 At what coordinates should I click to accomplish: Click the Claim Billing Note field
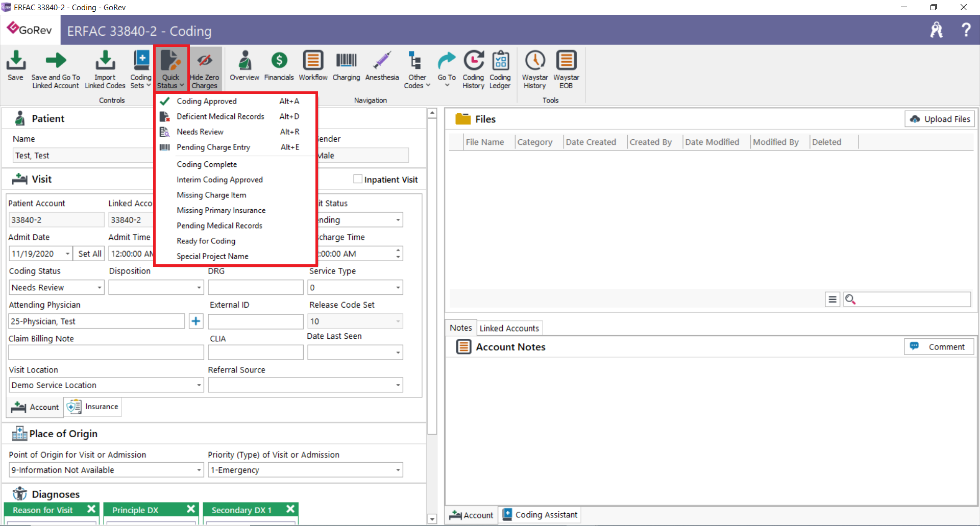pos(106,353)
